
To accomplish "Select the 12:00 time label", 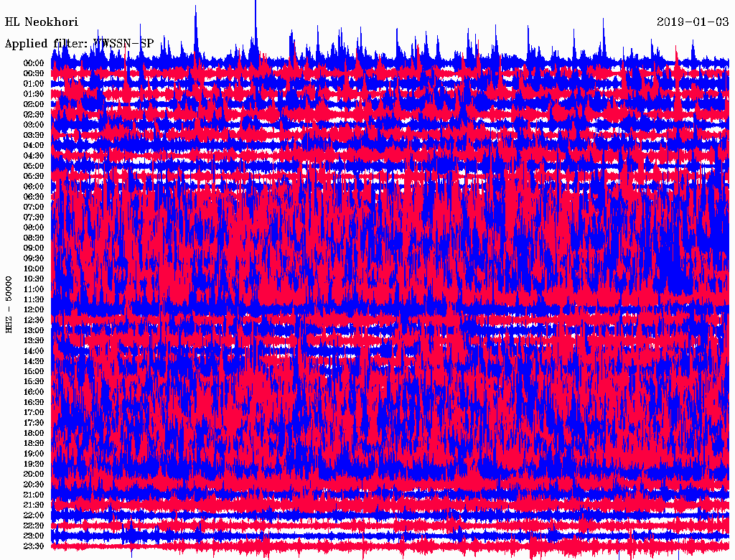I will [x=33, y=309].
